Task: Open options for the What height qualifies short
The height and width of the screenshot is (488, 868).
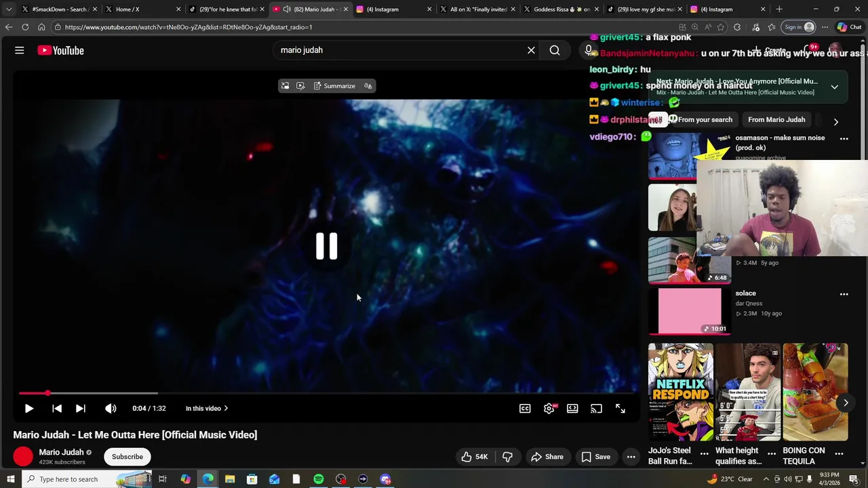Action: [772, 453]
